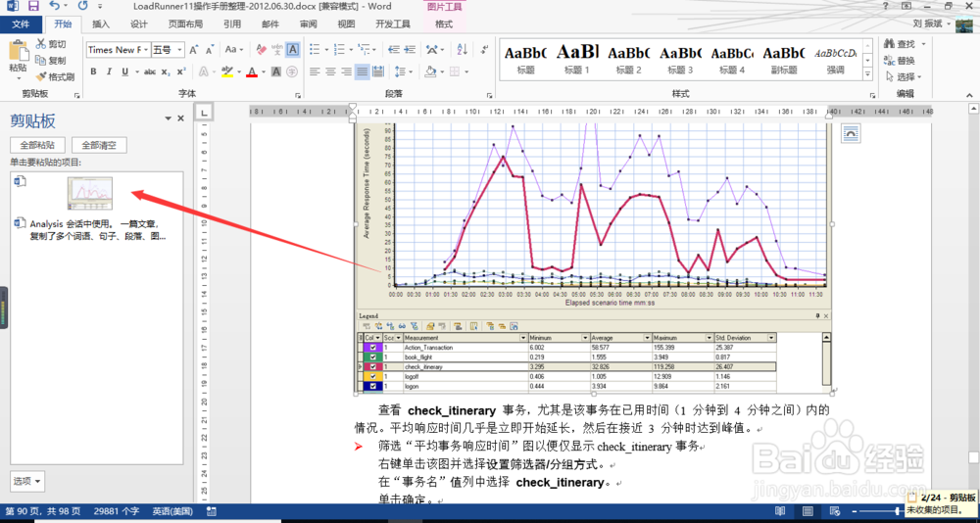Toggle underline formatting
This screenshot has height=523, width=980.
point(125,71)
